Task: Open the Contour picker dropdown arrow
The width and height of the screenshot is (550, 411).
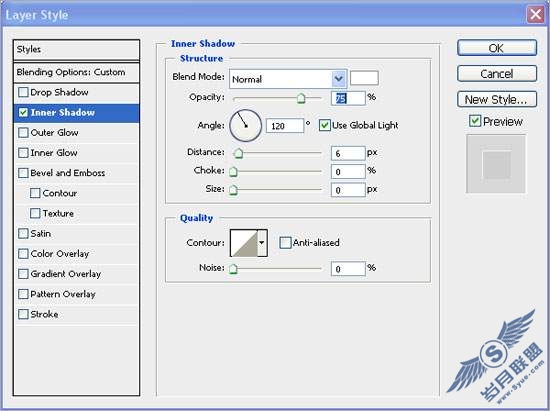Action: tap(262, 243)
